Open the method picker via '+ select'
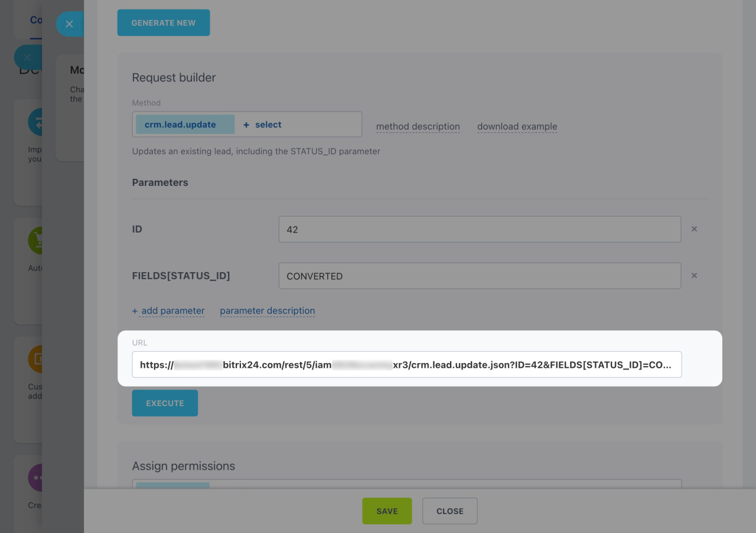756x533 pixels. point(262,125)
